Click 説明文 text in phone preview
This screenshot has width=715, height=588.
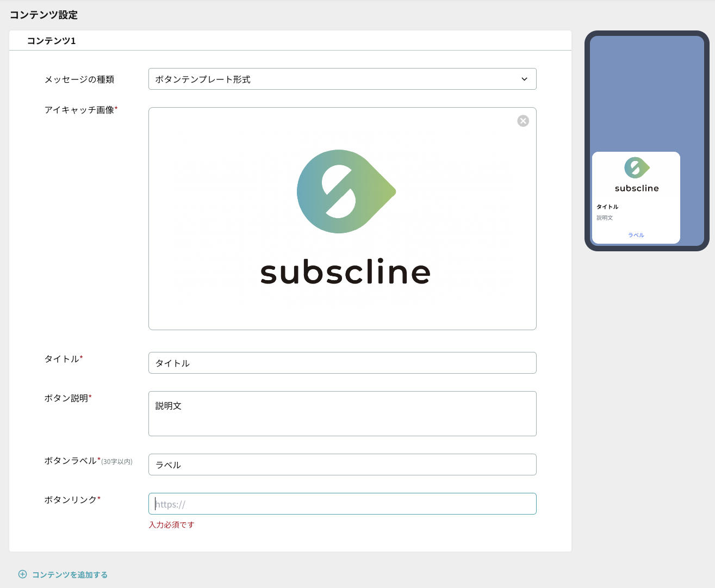coord(605,218)
